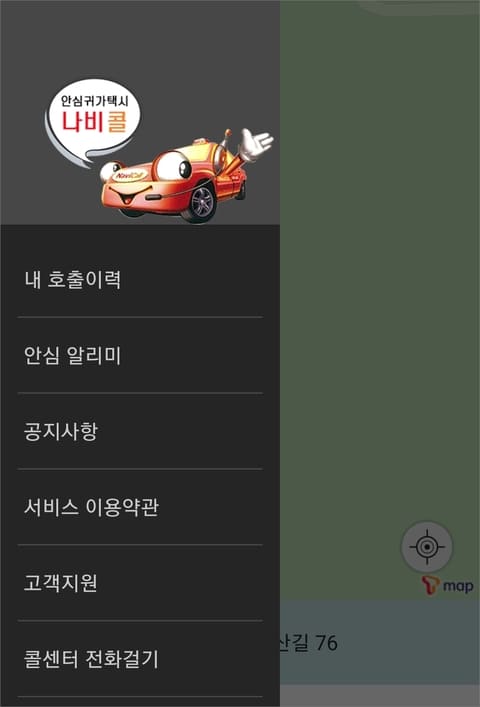The width and height of the screenshot is (480, 707).
Task: Open the 안심 알리미 menu item
Action: pos(140,355)
